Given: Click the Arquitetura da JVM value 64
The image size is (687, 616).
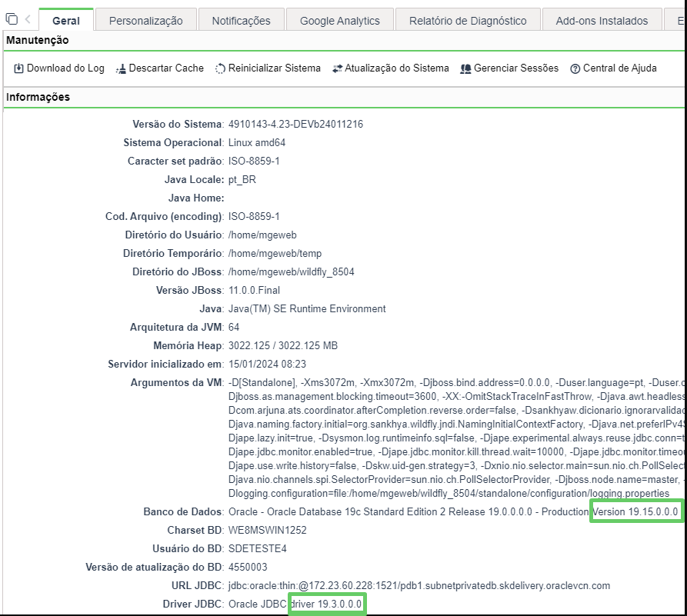Looking at the screenshot, I should 234,328.
